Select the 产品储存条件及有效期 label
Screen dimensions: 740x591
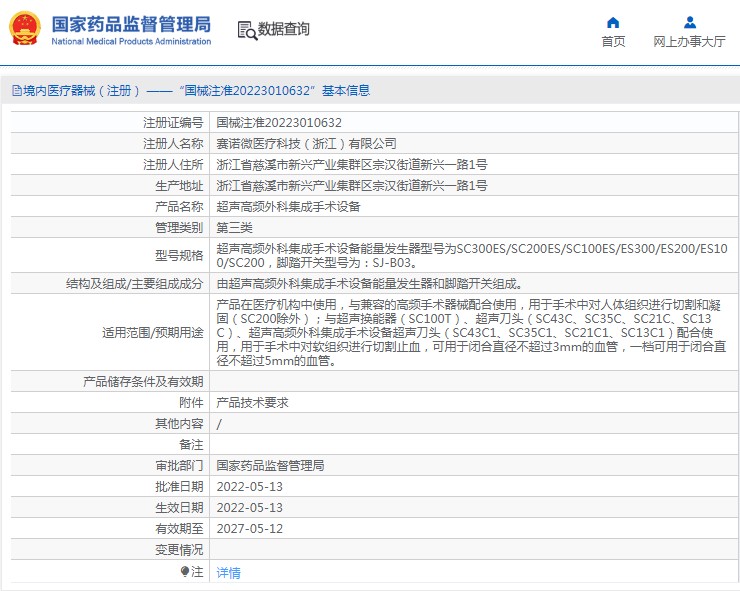(x=143, y=381)
